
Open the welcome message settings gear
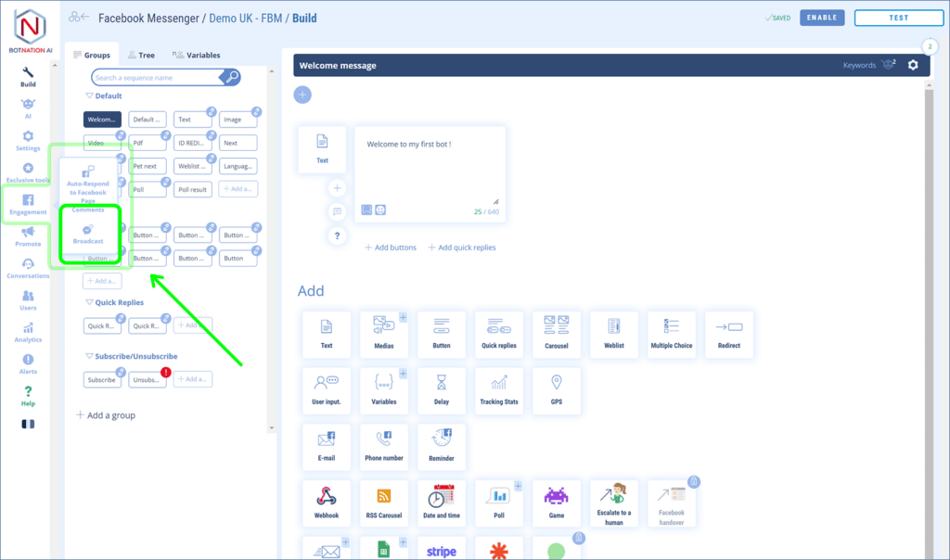pyautogui.click(x=913, y=65)
